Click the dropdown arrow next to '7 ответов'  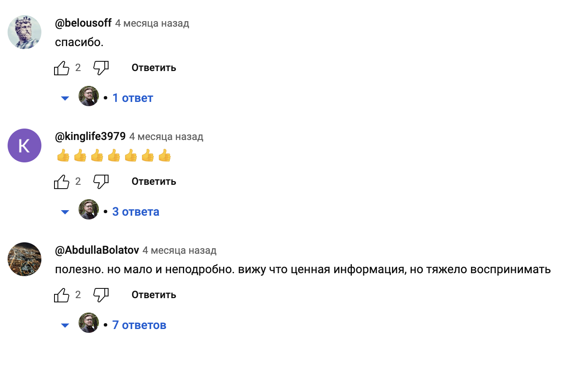point(65,325)
